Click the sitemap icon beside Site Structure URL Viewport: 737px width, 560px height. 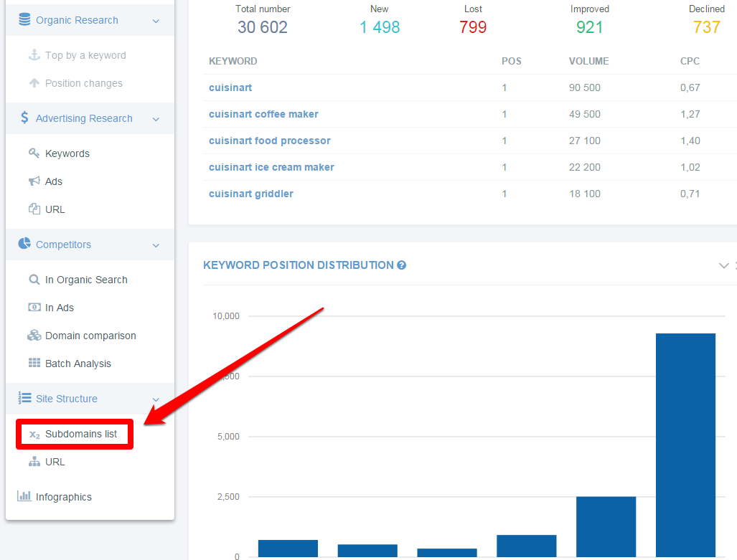34,461
